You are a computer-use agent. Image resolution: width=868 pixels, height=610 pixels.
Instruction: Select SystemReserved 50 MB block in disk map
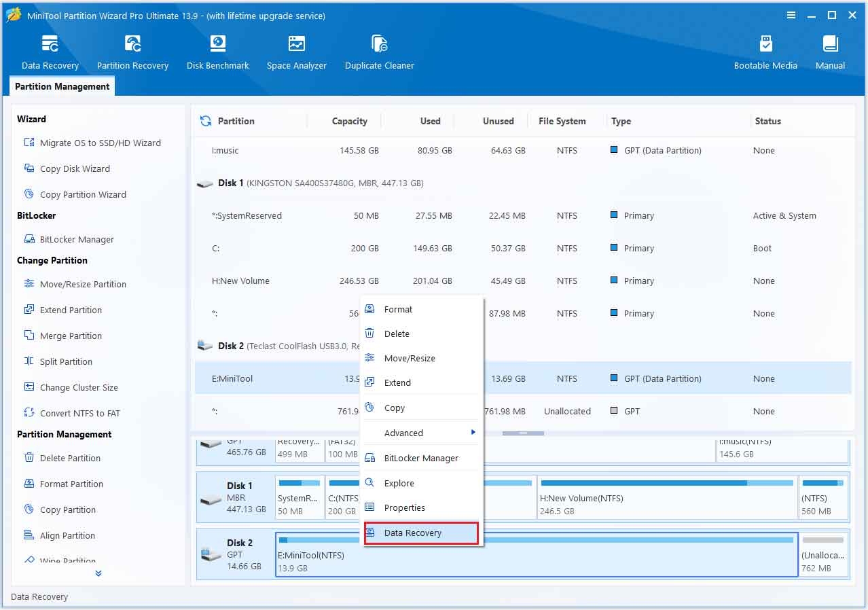(x=300, y=497)
